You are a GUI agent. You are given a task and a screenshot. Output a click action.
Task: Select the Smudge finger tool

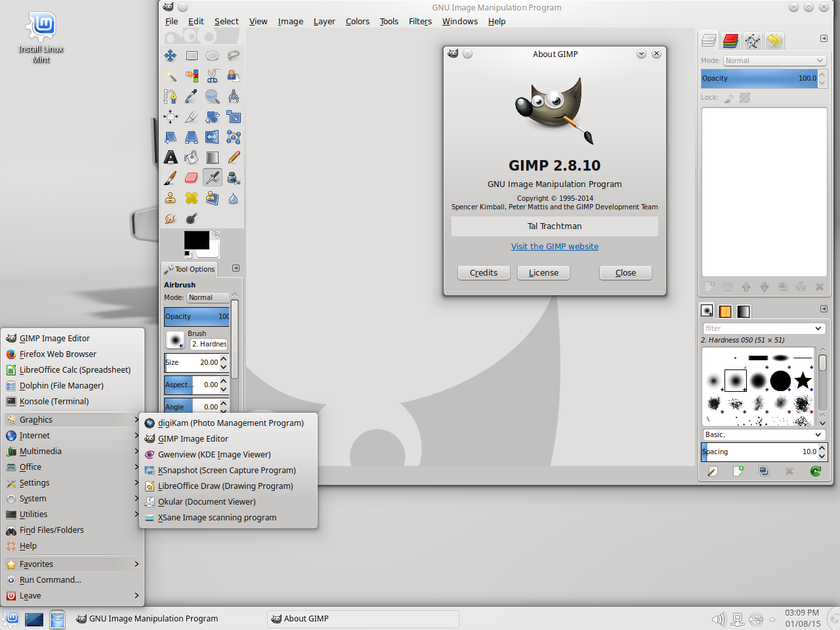pyautogui.click(x=171, y=219)
